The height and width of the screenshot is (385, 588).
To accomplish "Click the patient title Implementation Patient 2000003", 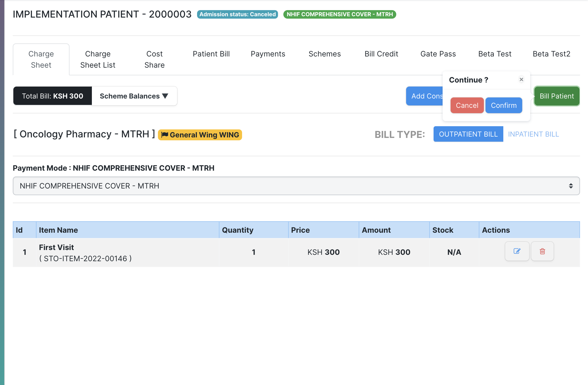I will click(x=102, y=14).
